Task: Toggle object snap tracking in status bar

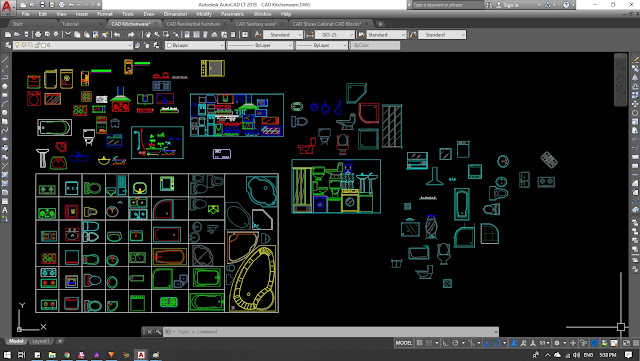Action: pyautogui.click(x=487, y=343)
